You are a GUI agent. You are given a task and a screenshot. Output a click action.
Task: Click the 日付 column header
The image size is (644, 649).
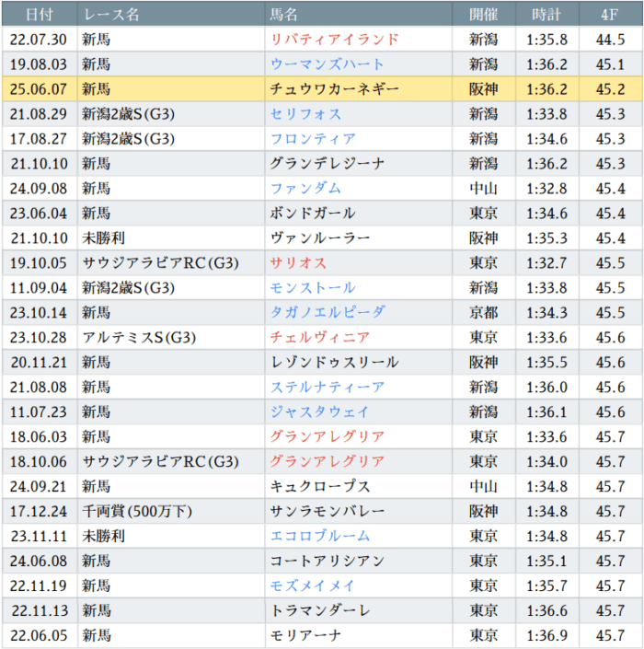coord(40,14)
